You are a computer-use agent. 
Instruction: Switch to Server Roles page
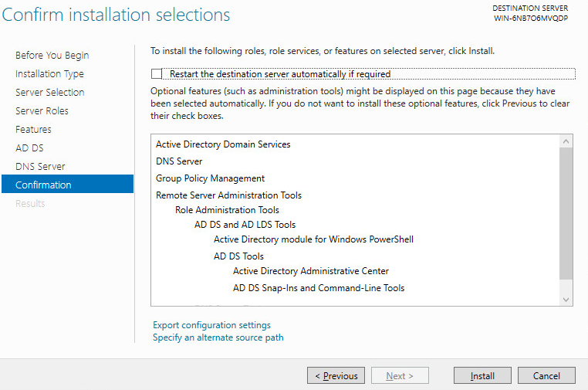[x=42, y=111]
